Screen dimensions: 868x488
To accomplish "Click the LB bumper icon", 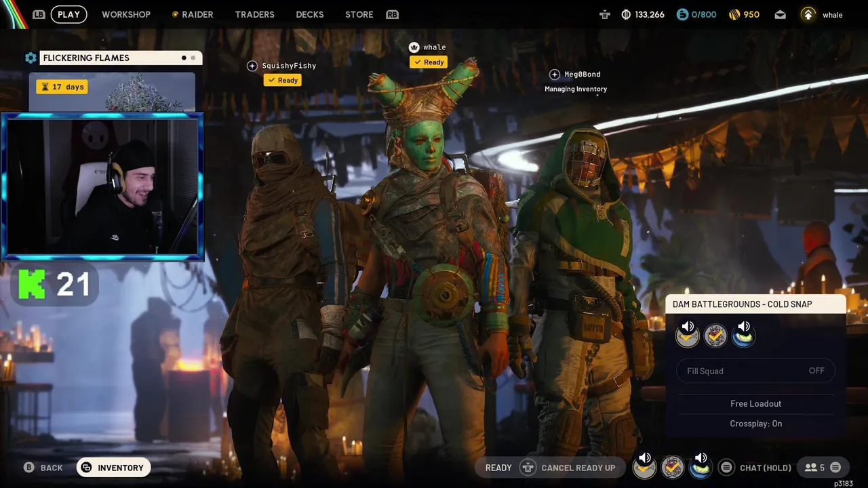I will pos(39,14).
